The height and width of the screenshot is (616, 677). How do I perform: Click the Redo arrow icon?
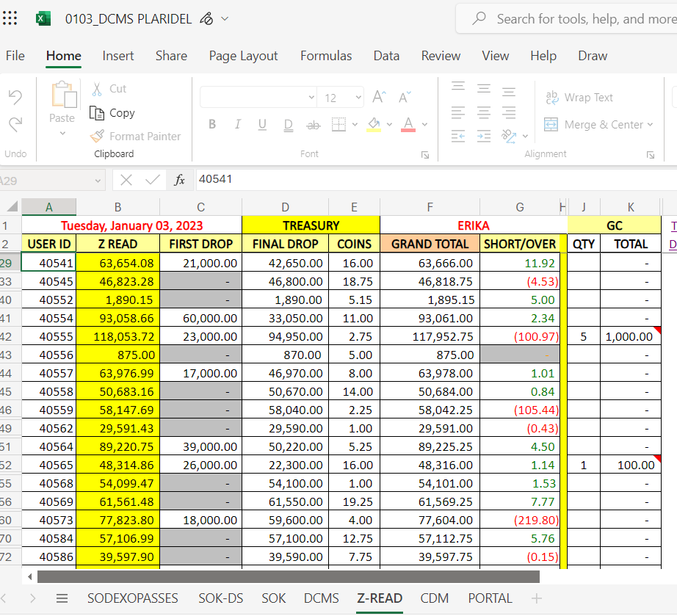tap(15, 125)
